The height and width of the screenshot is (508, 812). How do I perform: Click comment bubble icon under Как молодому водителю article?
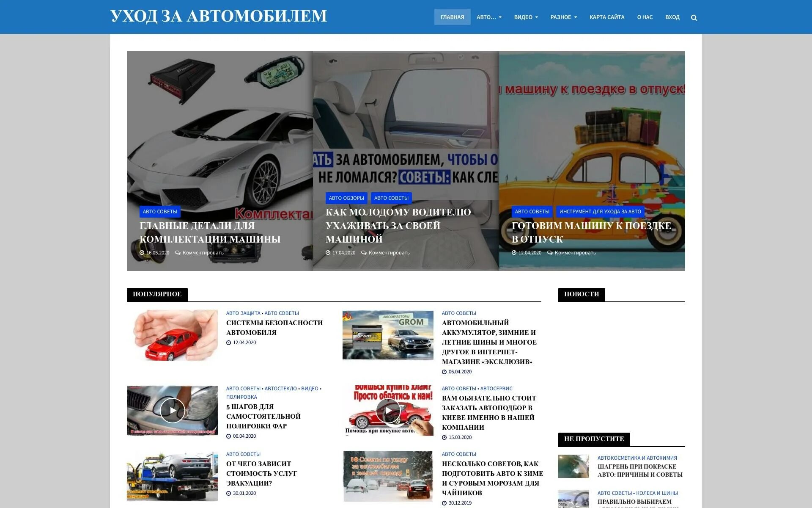point(364,253)
